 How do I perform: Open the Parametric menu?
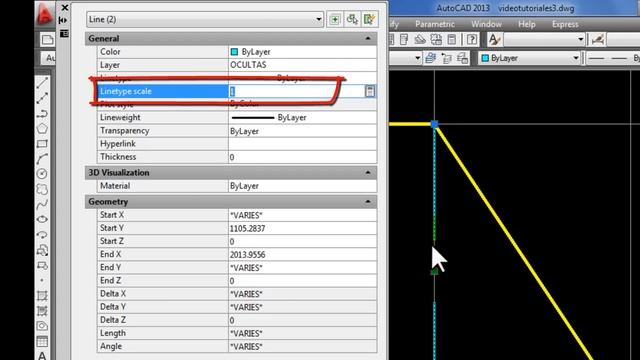tap(435, 24)
